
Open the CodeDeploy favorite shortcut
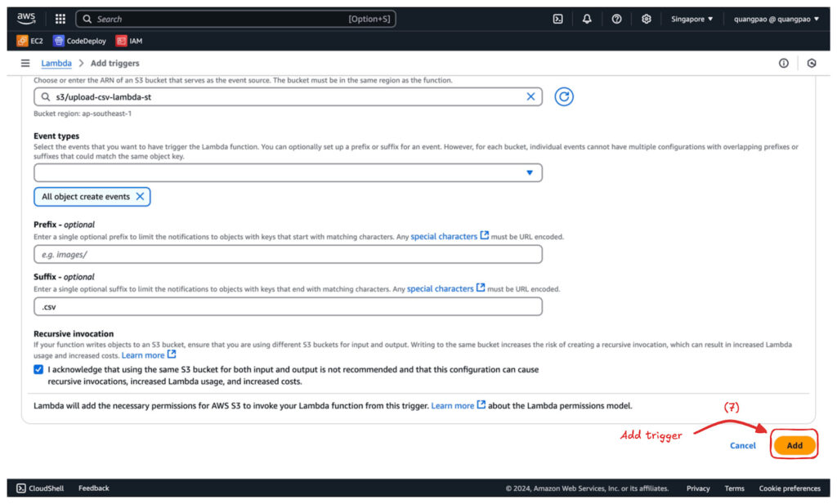click(x=79, y=41)
